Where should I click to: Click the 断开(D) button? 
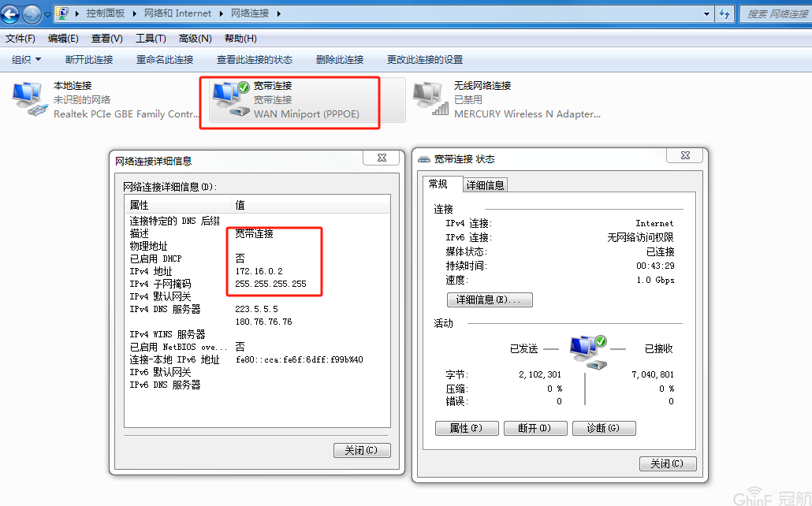point(535,428)
